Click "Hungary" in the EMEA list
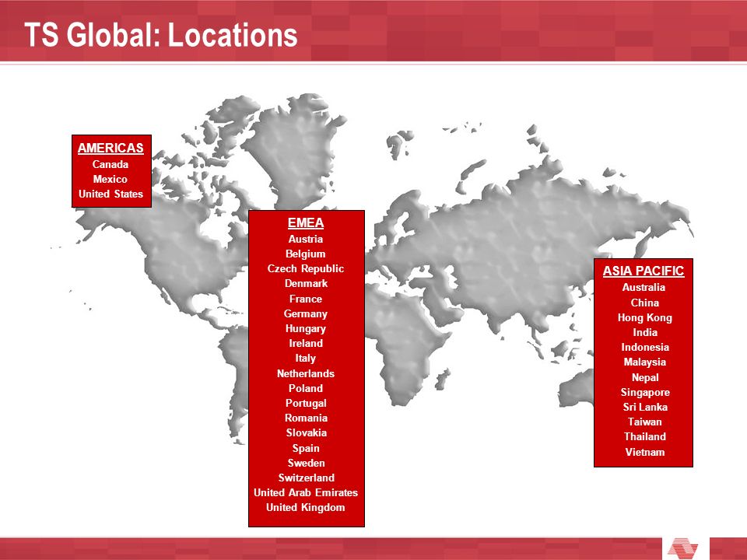Viewport: 747px width, 560px height. click(x=306, y=328)
